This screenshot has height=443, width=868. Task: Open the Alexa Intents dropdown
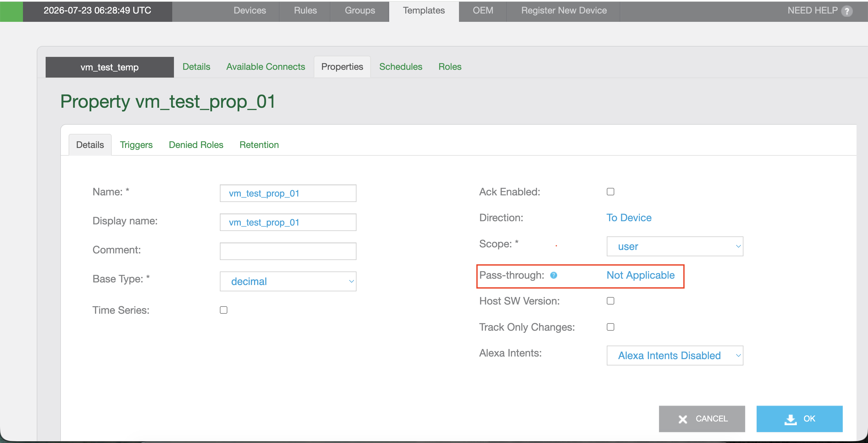click(x=675, y=355)
